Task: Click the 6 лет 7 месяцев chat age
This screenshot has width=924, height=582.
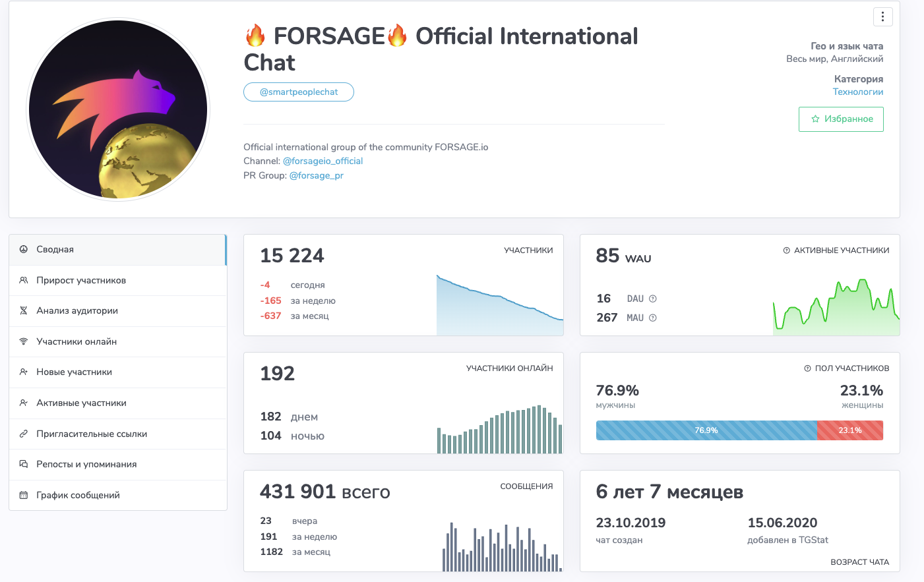Action: [669, 492]
